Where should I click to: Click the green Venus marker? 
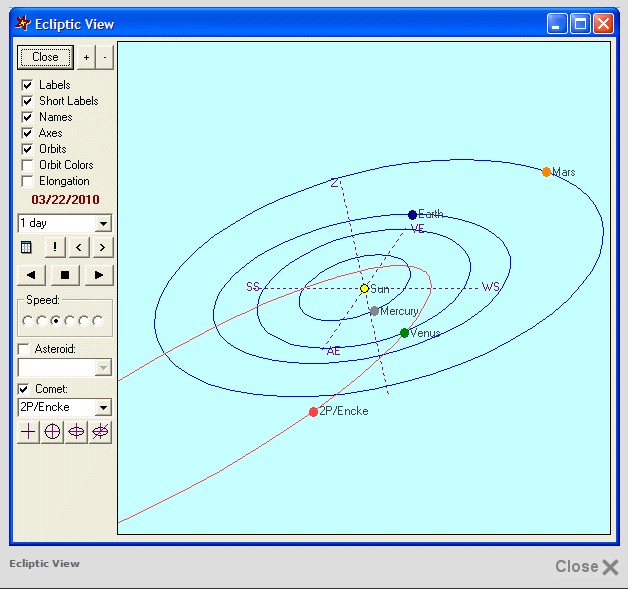point(405,333)
